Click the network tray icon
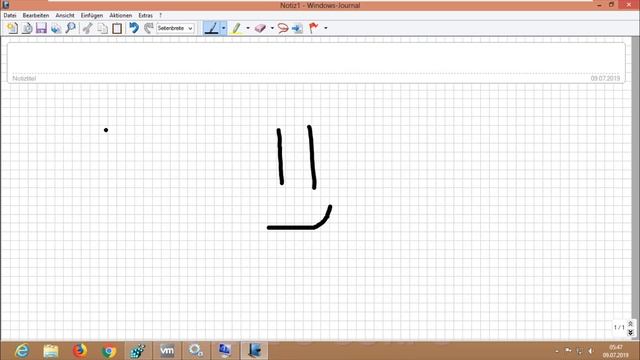This screenshot has height=360, width=640. coord(579,351)
